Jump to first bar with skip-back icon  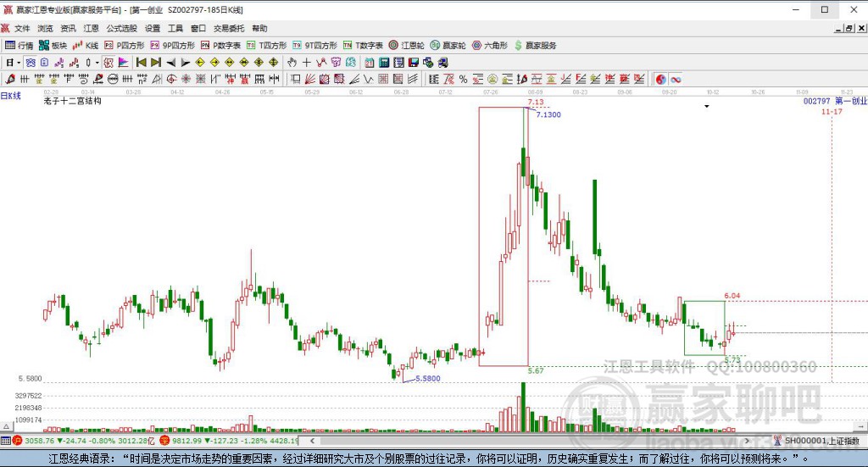coord(142,63)
